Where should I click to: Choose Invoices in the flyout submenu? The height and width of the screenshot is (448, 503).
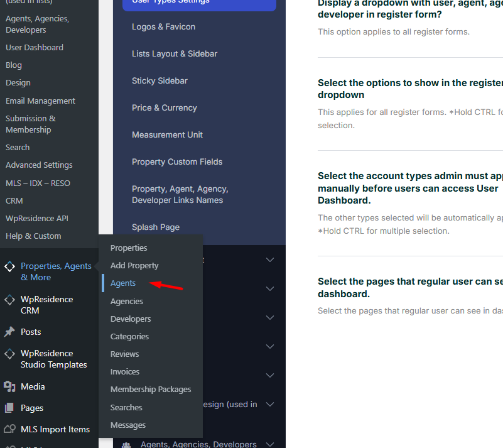[125, 372]
